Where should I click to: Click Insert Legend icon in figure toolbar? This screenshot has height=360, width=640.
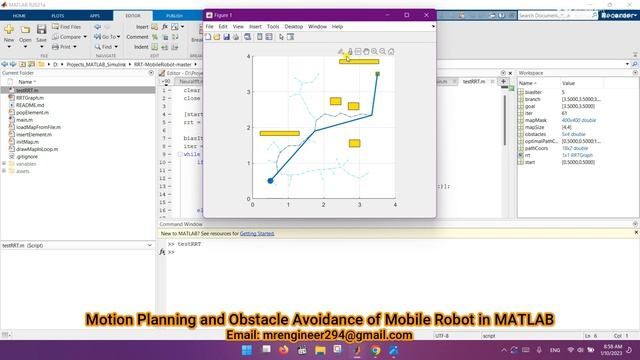click(269, 37)
